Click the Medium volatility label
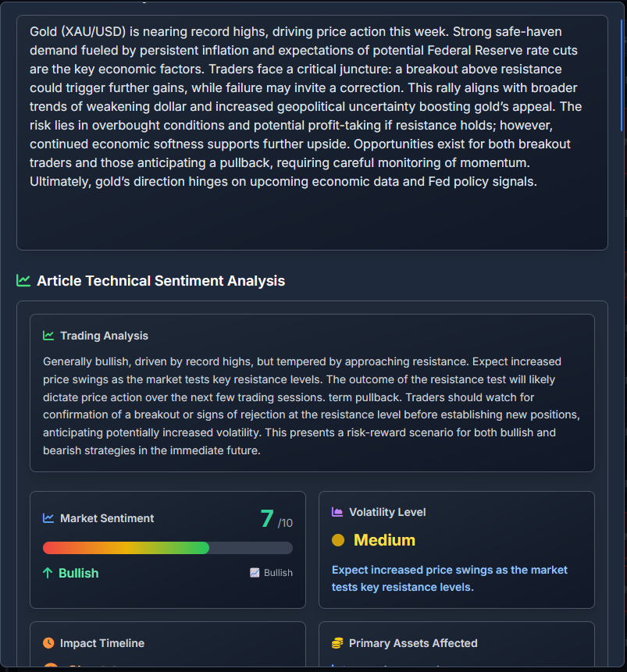The width and height of the screenshot is (627, 672). point(385,540)
